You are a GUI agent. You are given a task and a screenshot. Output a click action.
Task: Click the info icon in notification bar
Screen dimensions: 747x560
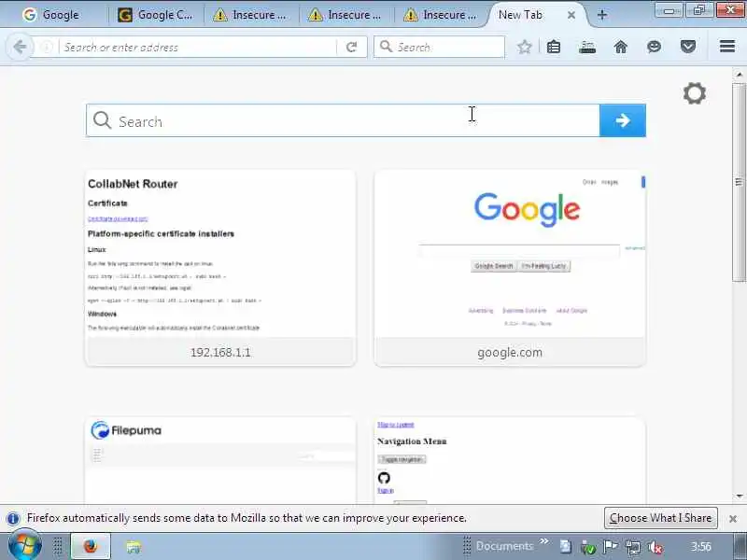click(13, 518)
